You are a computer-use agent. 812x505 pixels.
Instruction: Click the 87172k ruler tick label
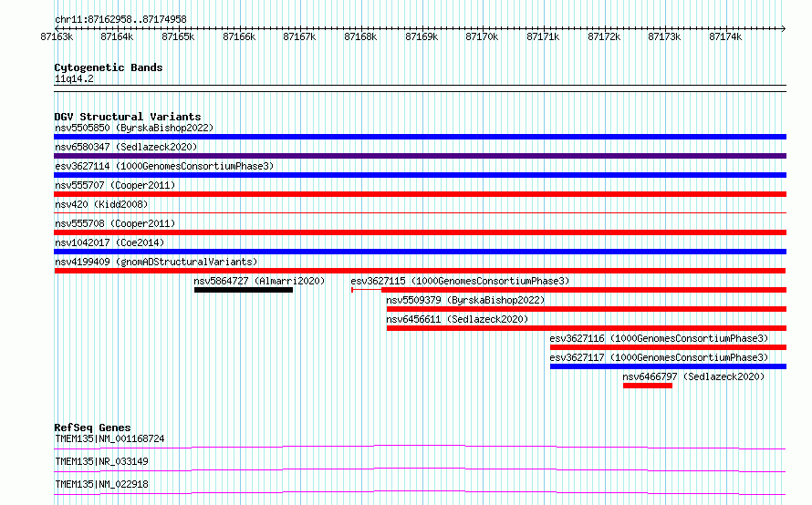604,36
